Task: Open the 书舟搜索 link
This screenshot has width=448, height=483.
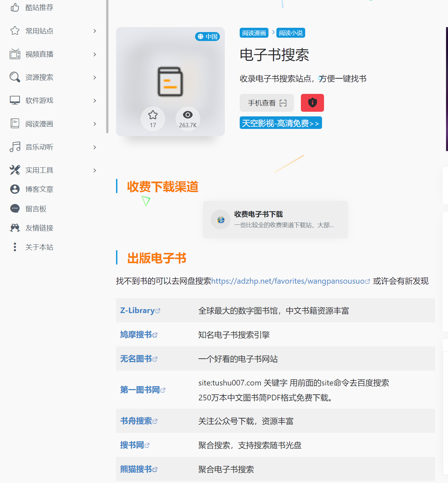Action: click(136, 421)
